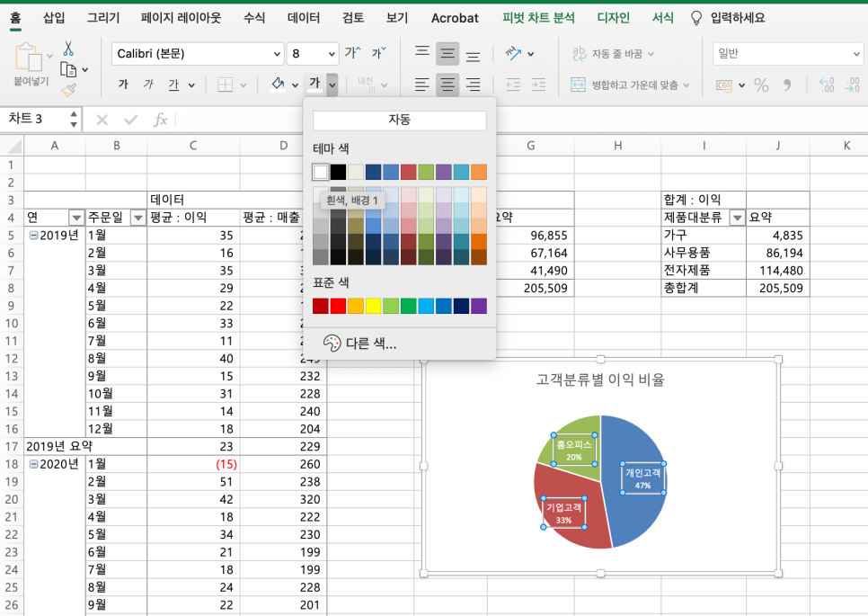Toggle horizontal center alignment

tap(447, 85)
